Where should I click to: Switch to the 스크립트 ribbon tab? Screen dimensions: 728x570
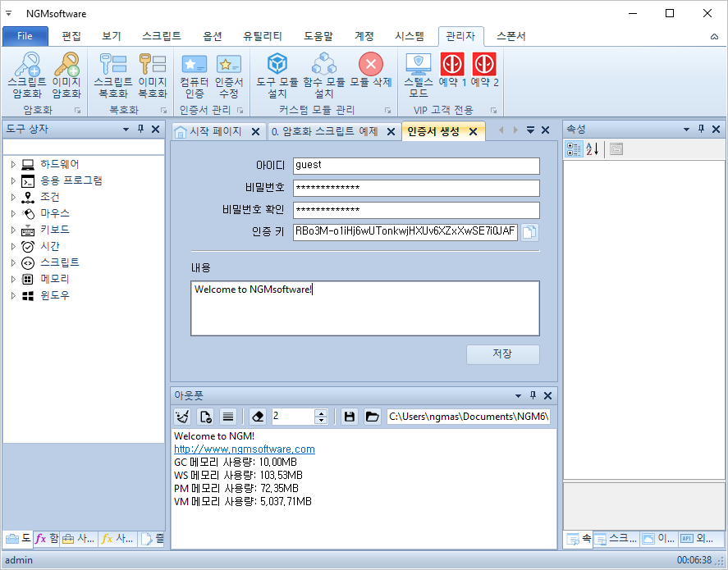click(x=162, y=36)
